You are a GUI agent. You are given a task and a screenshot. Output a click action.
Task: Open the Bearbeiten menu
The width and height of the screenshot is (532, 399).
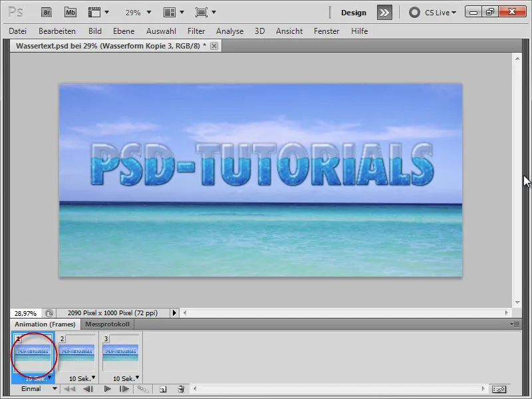coord(57,31)
